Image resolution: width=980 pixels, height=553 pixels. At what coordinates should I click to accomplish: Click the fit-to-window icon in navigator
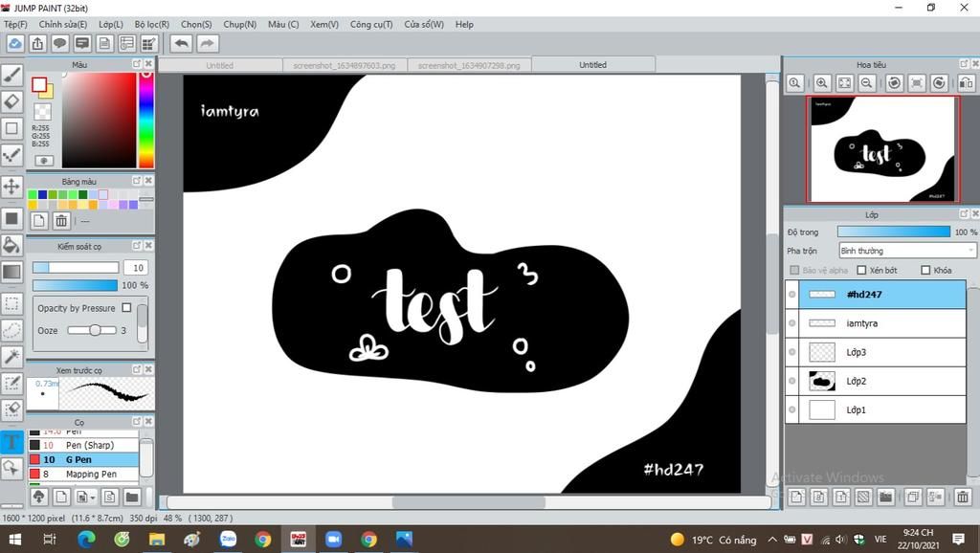coord(844,82)
